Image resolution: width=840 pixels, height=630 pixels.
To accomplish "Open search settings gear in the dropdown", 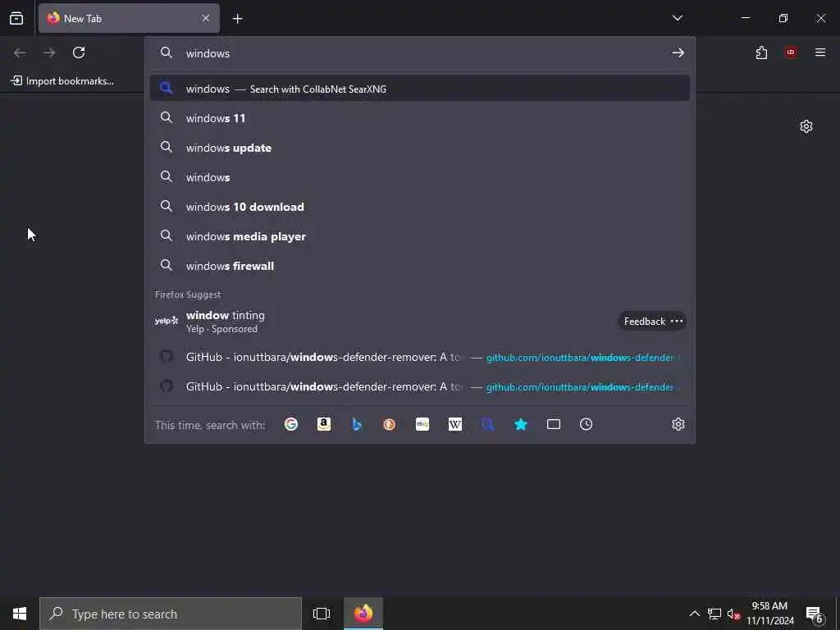I will coord(678,424).
